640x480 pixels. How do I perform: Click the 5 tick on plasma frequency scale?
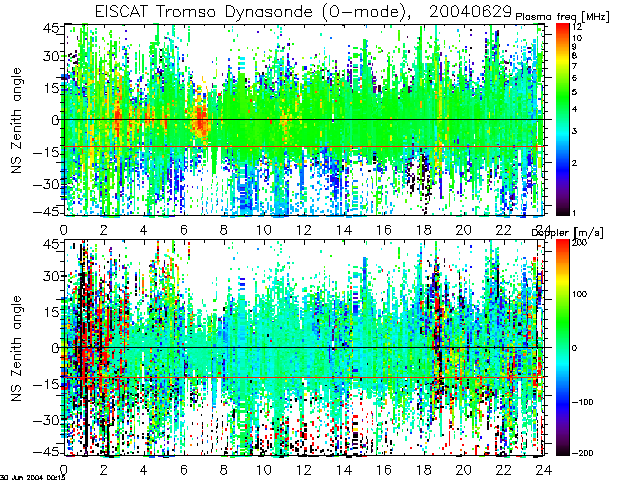click(x=574, y=92)
